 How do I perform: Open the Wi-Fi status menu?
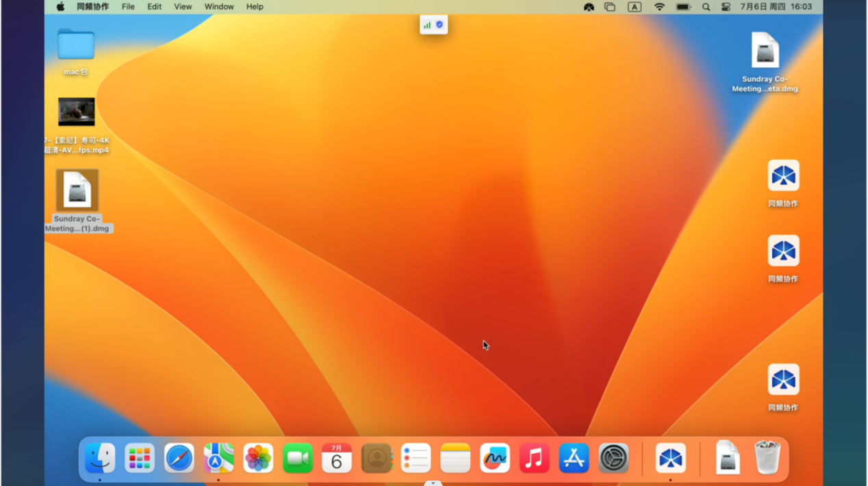coord(659,7)
